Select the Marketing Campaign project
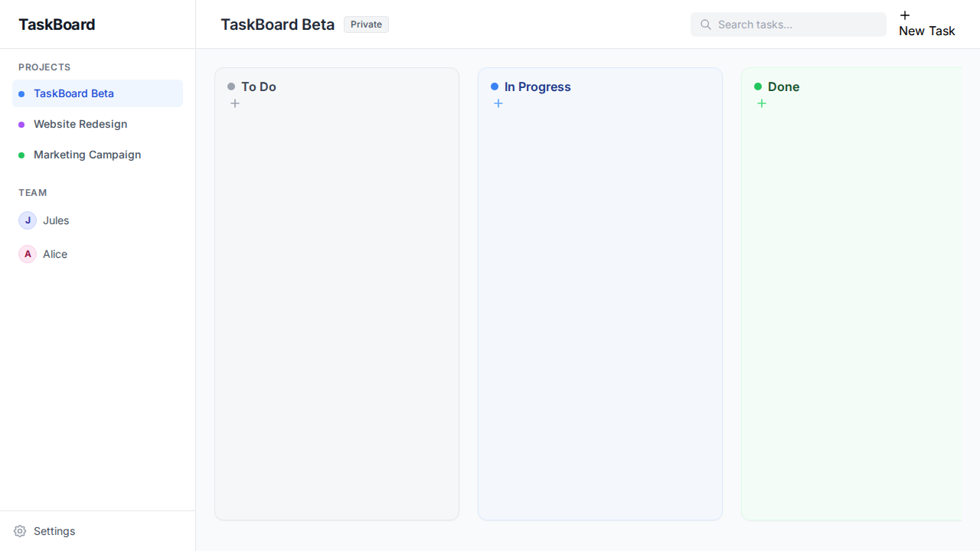Screen dimensions: 980x551 tap(87, 155)
